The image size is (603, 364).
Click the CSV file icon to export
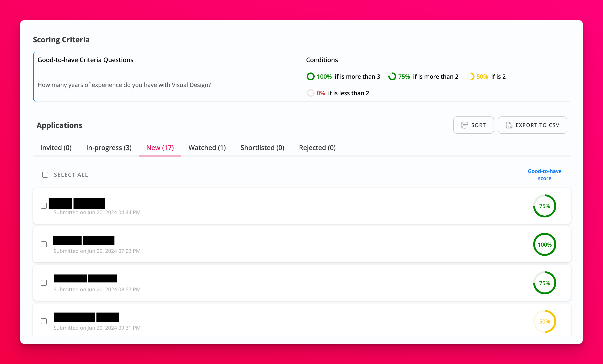[509, 125]
